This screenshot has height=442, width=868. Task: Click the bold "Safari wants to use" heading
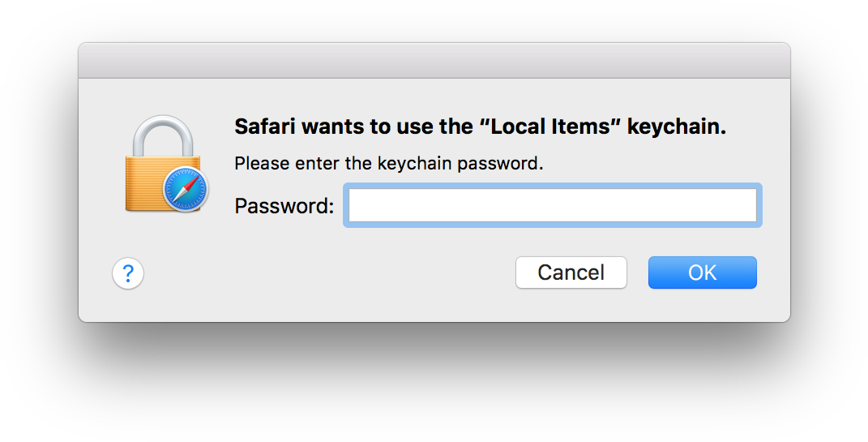click(x=480, y=127)
